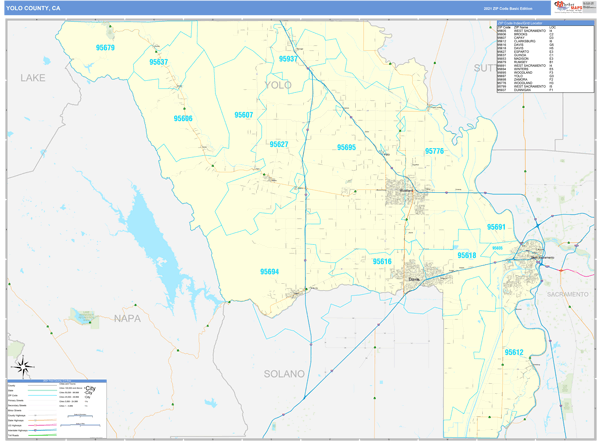
Task: Click the LAKE county label
Action: [x=33, y=78]
